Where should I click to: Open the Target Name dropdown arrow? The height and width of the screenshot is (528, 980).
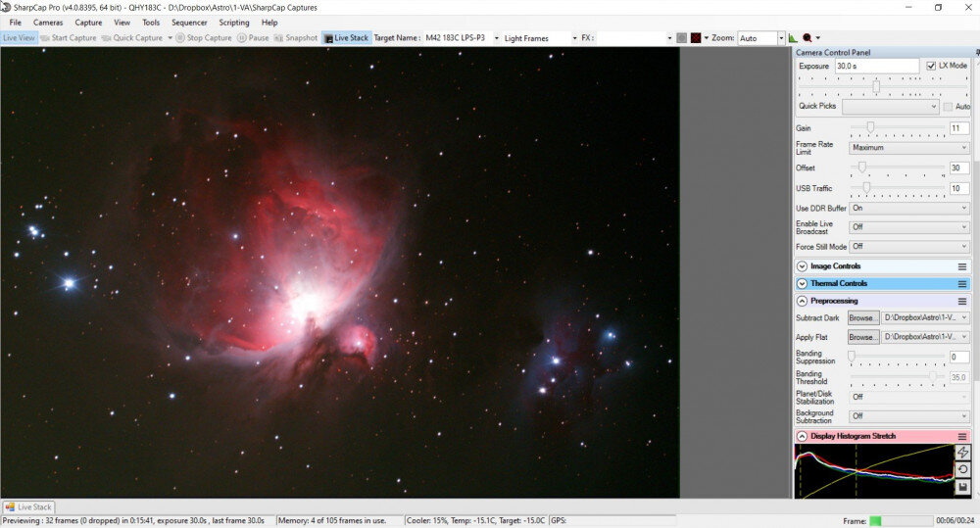click(497, 38)
